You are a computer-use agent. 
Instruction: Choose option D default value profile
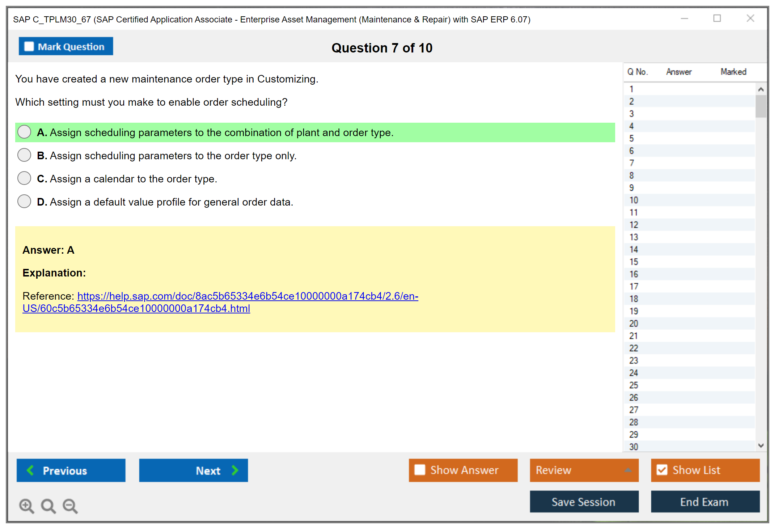24,202
